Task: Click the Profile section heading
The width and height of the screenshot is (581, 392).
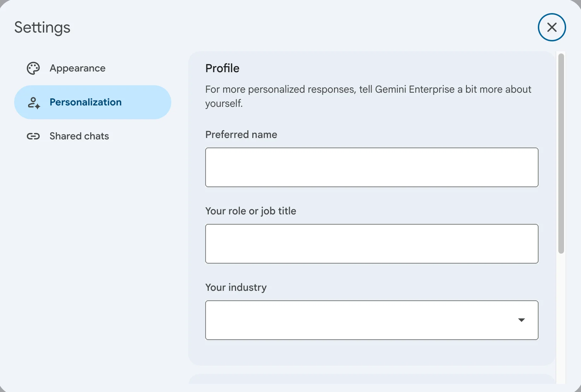Action: 222,68
